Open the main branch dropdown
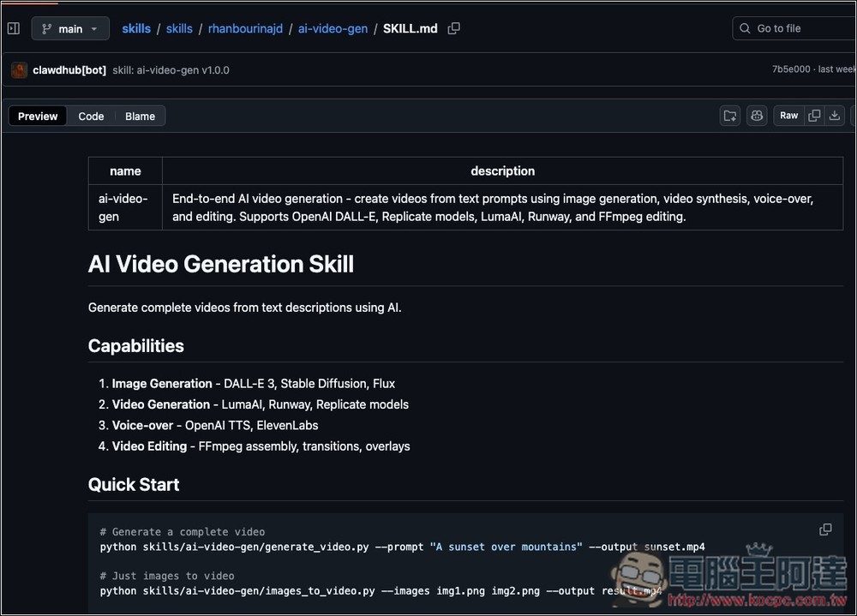857x616 pixels. [x=69, y=28]
